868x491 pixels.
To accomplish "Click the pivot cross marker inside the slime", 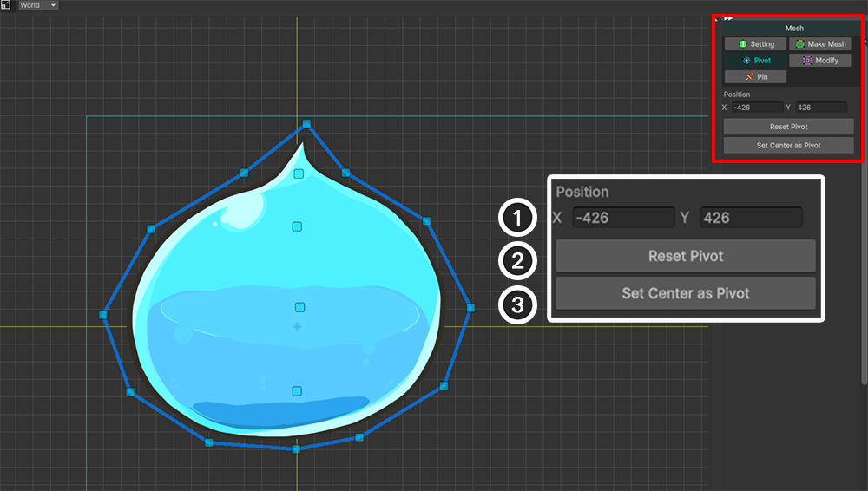I will tap(297, 327).
